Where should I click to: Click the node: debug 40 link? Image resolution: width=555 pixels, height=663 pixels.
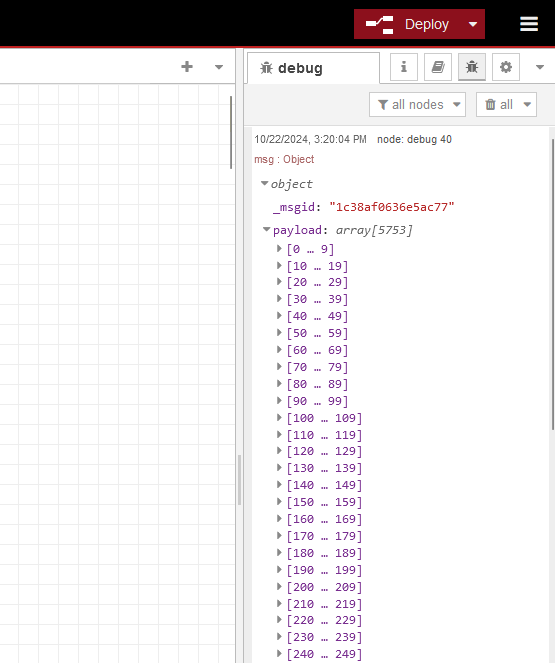pyautogui.click(x=414, y=139)
